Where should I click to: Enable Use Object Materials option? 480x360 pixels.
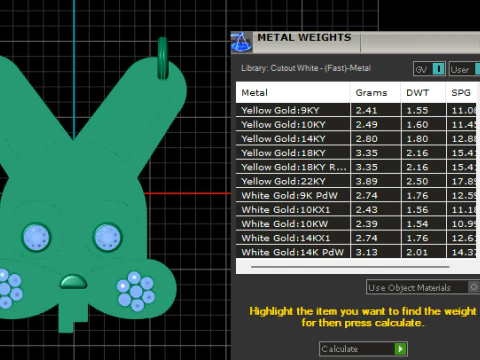423,287
